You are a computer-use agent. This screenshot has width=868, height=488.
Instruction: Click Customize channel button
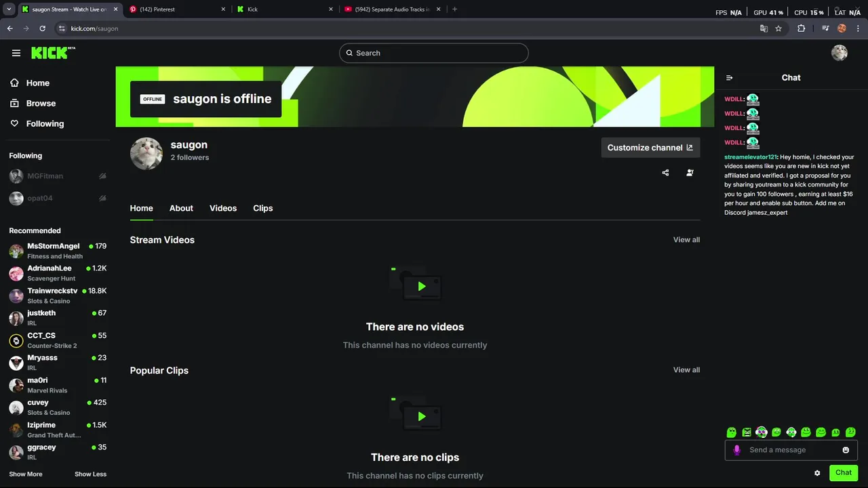click(x=650, y=148)
